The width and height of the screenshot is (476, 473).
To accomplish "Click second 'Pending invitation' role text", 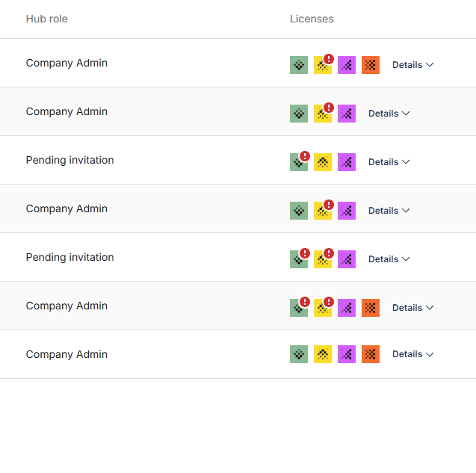I will [69, 258].
